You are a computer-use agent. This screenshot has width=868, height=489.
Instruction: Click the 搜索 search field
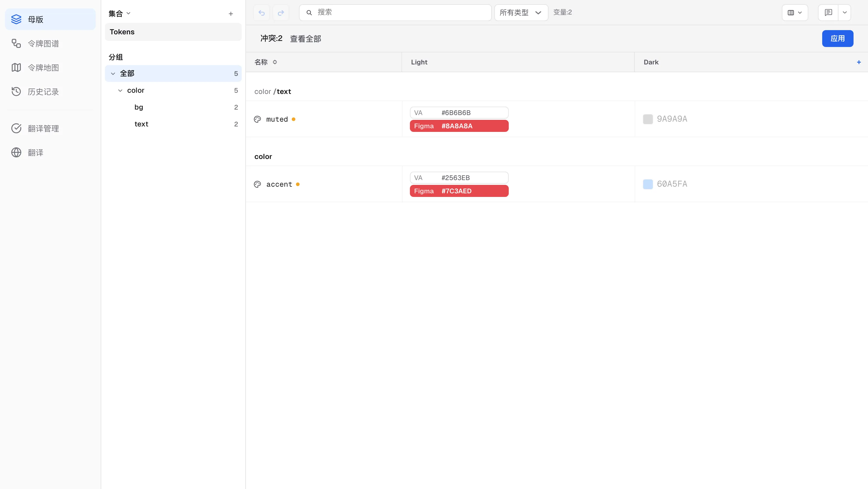395,12
